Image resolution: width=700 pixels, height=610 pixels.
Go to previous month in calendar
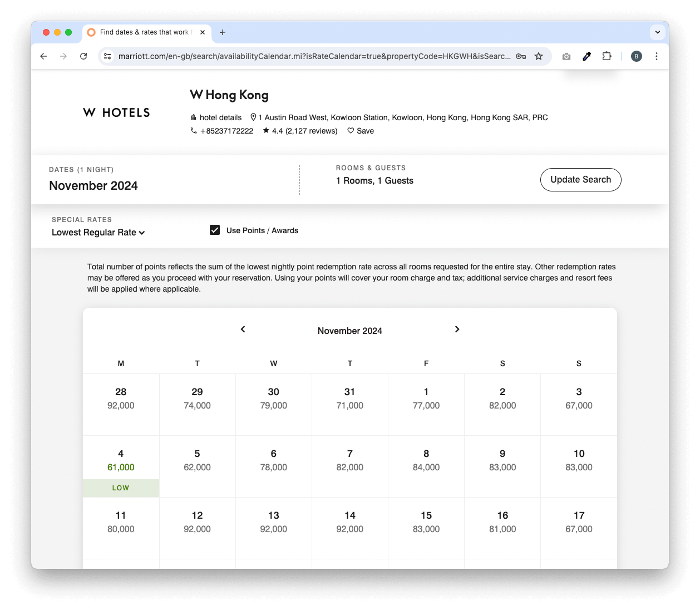(x=243, y=329)
